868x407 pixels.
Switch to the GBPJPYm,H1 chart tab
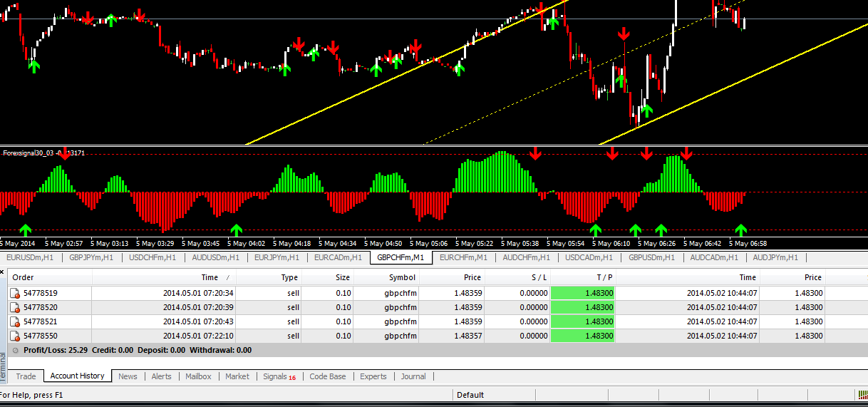coord(91,257)
